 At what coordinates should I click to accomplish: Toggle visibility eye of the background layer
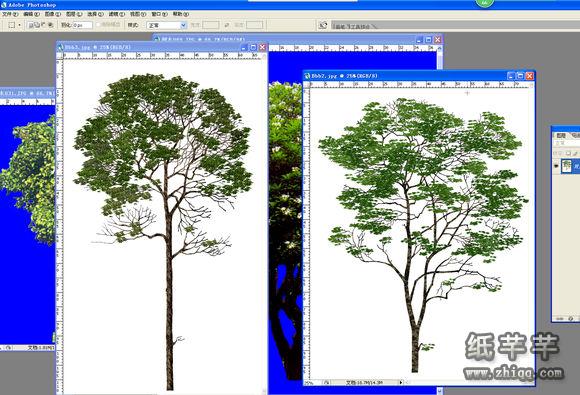pyautogui.click(x=556, y=166)
